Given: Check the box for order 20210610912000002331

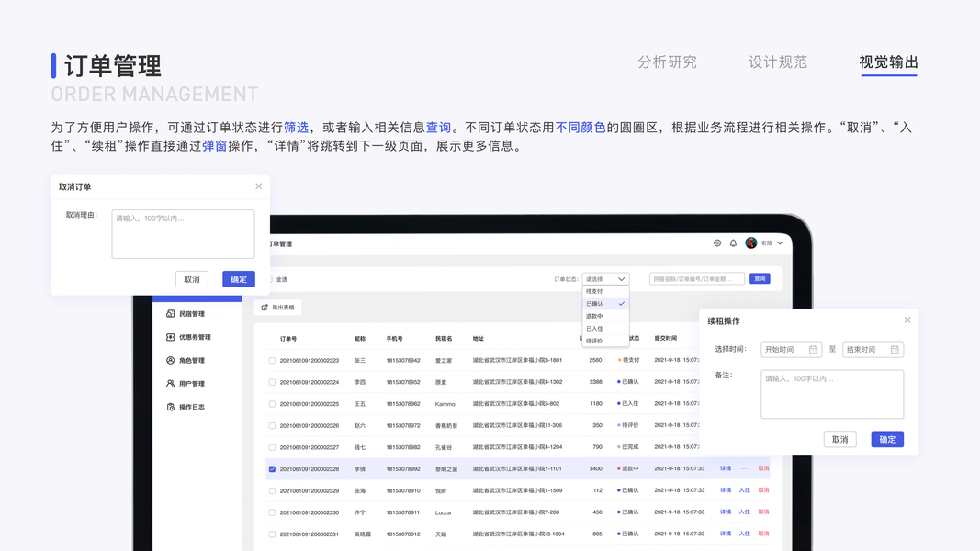Looking at the screenshot, I should click(x=272, y=534).
